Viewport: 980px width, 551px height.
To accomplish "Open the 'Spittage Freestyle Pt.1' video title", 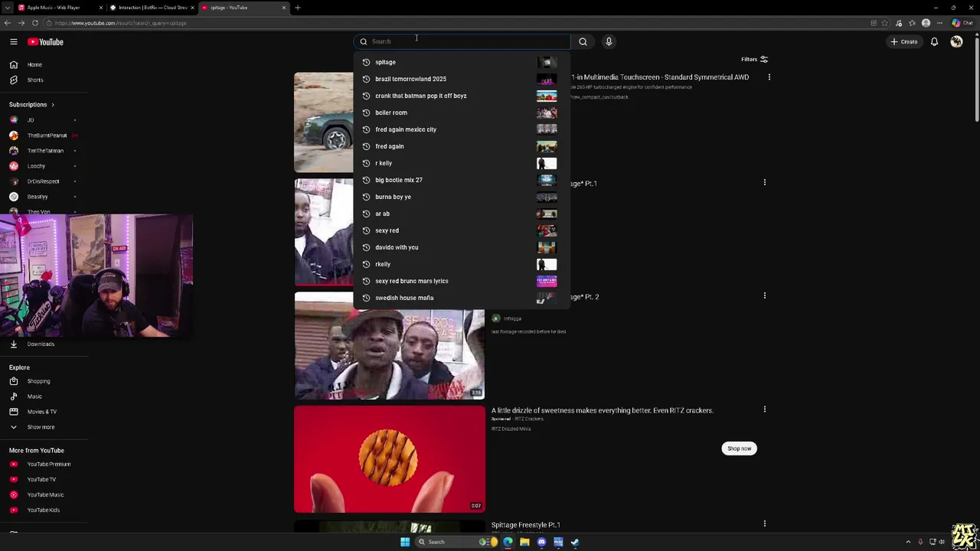I will coord(525,525).
